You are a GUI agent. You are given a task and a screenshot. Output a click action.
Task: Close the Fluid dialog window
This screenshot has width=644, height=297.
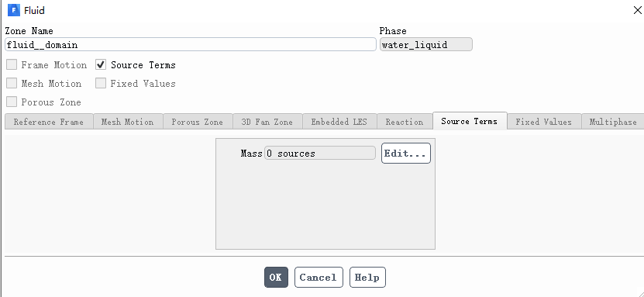coord(638,10)
